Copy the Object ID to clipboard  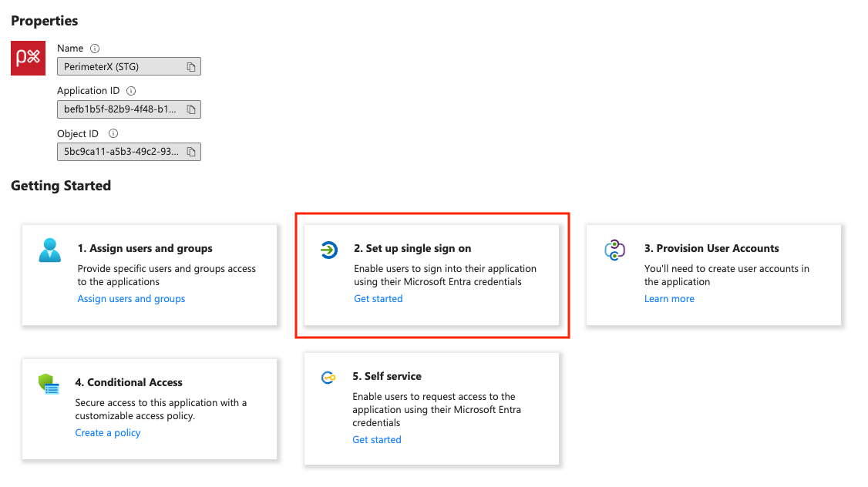[x=191, y=152]
